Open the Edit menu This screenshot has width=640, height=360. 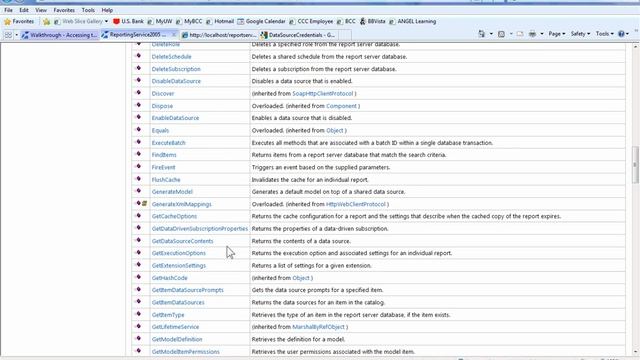click(x=24, y=10)
